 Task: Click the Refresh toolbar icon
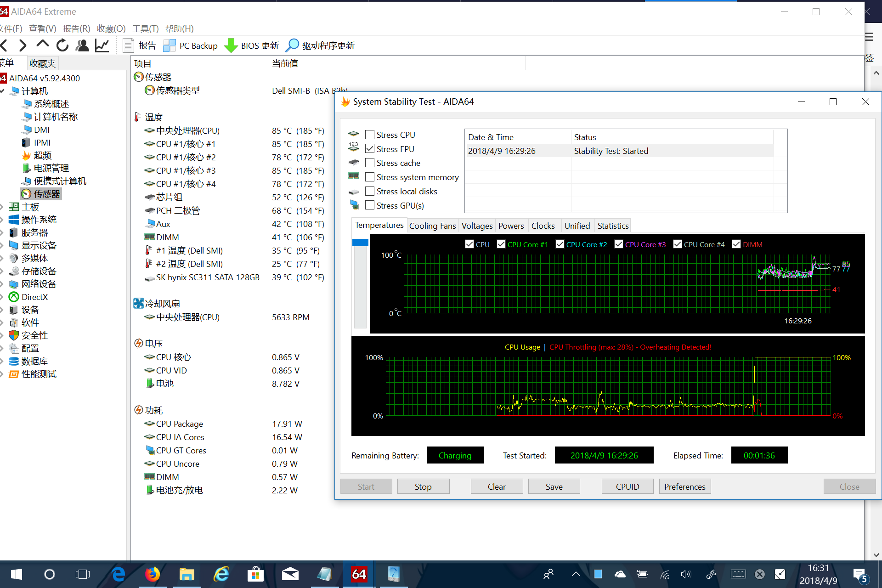coord(62,45)
